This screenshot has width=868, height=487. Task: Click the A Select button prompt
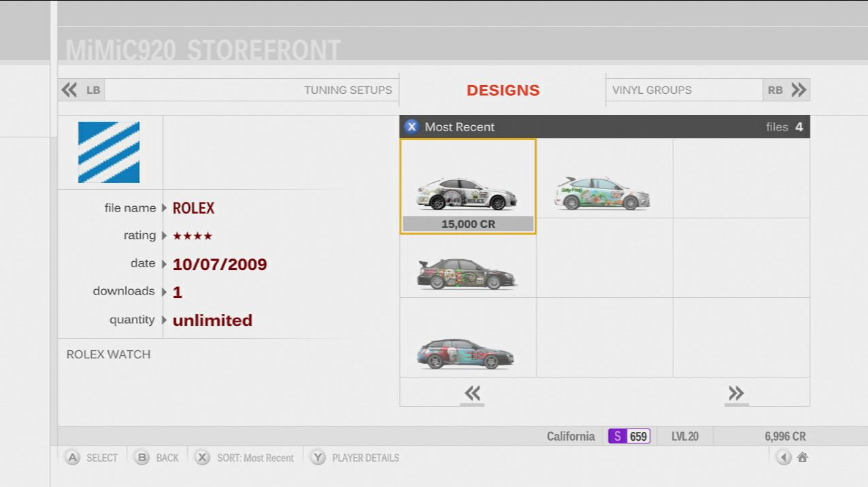92,458
